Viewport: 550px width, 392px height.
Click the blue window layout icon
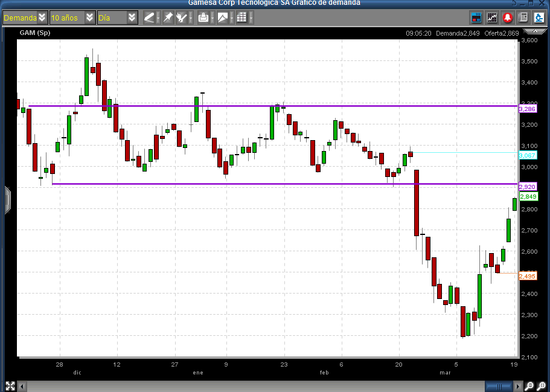pyautogui.click(x=476, y=18)
